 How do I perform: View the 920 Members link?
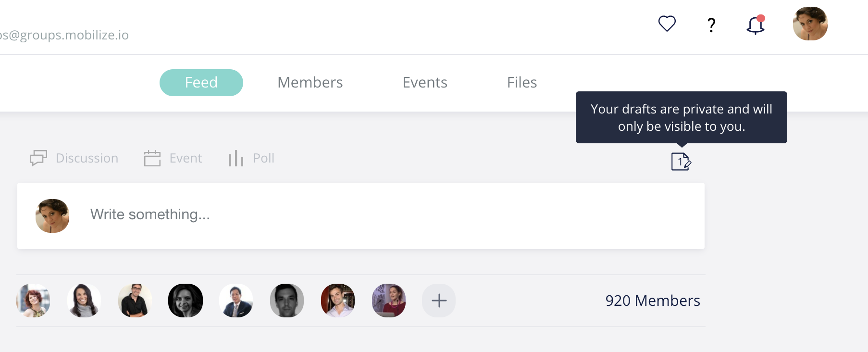[653, 301]
